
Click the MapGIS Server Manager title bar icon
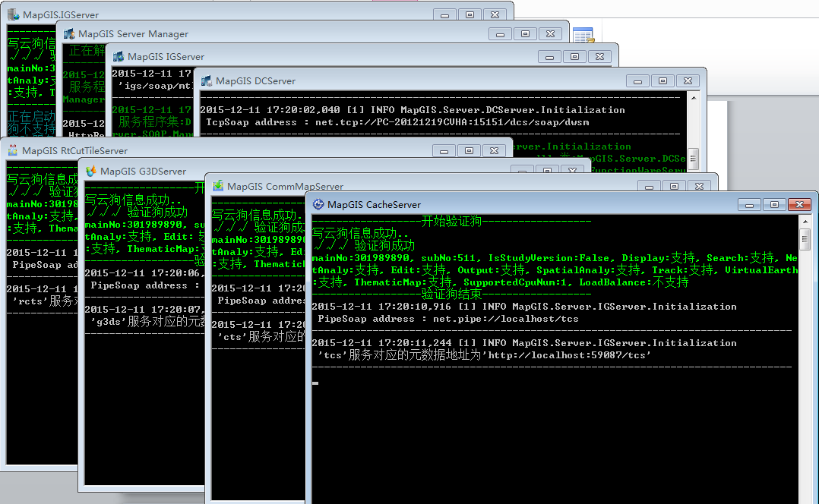pyautogui.click(x=69, y=34)
